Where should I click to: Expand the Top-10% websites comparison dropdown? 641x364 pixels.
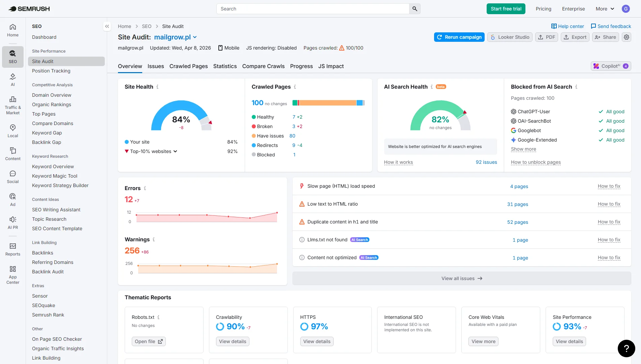[175, 151]
